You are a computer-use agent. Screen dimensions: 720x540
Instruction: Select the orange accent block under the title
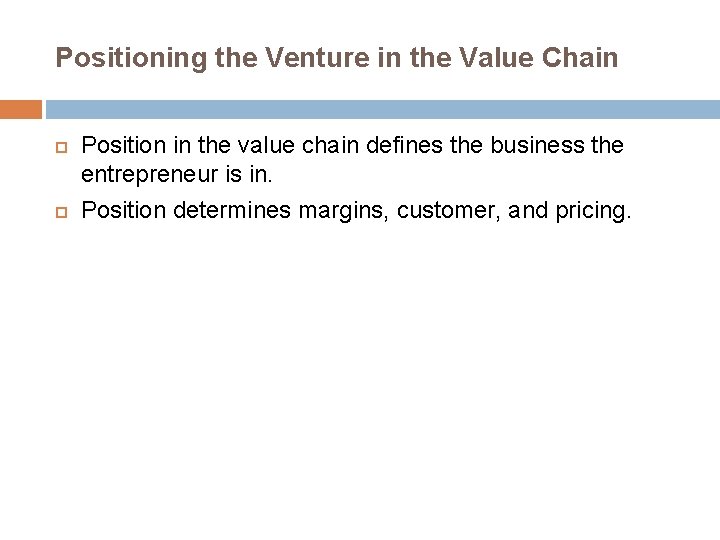click(21, 109)
